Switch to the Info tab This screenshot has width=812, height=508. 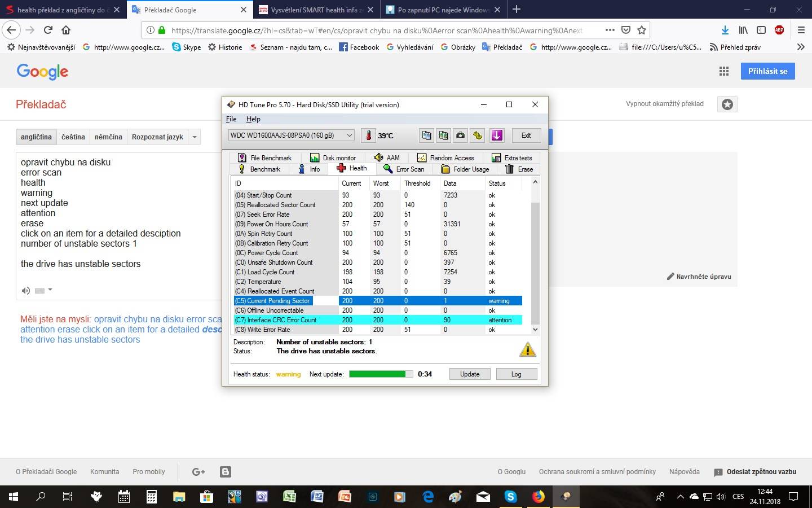(309, 169)
